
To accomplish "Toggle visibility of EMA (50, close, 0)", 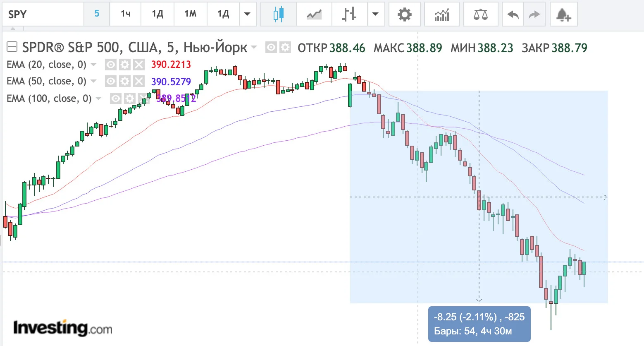I will pyautogui.click(x=110, y=81).
